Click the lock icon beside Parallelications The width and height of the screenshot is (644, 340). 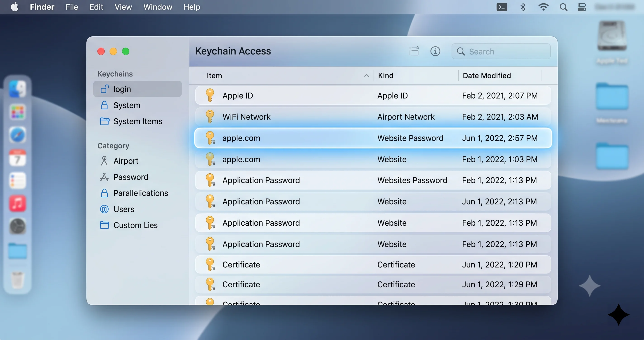(104, 193)
